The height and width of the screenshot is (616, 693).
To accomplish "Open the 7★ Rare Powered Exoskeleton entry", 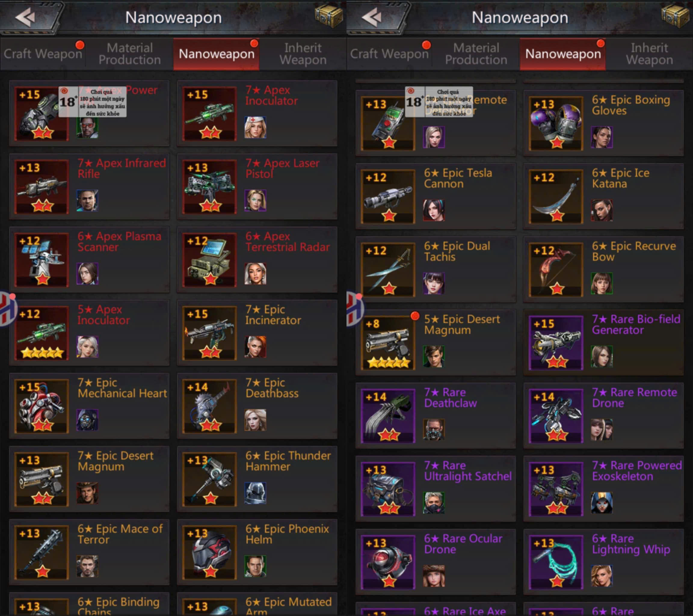I will coord(603,489).
